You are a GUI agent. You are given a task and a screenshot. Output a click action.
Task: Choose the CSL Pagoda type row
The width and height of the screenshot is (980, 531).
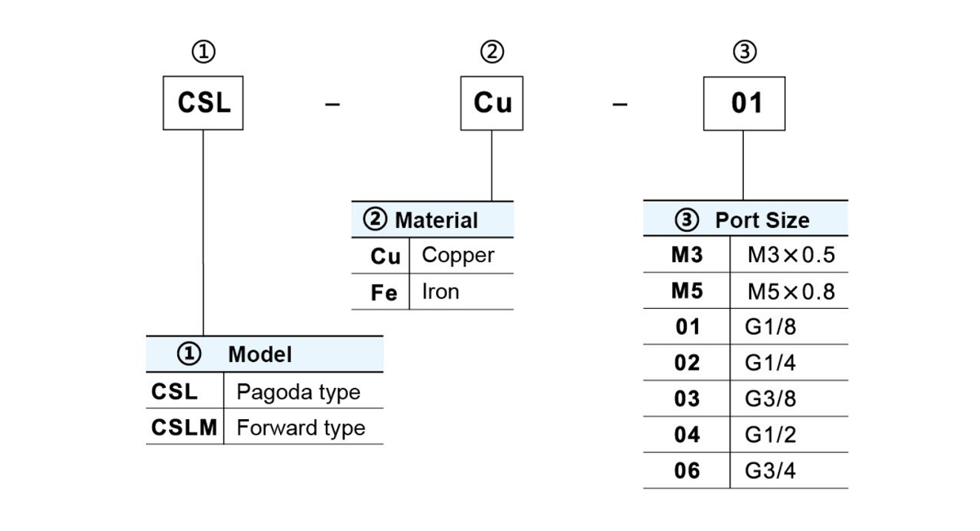tap(265, 391)
